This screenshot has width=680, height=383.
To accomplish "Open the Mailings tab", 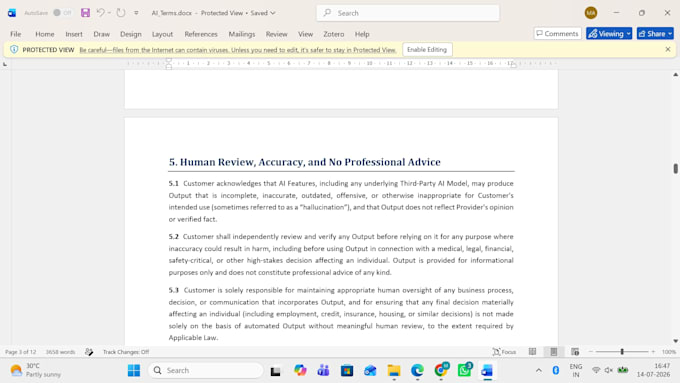I will tap(242, 34).
